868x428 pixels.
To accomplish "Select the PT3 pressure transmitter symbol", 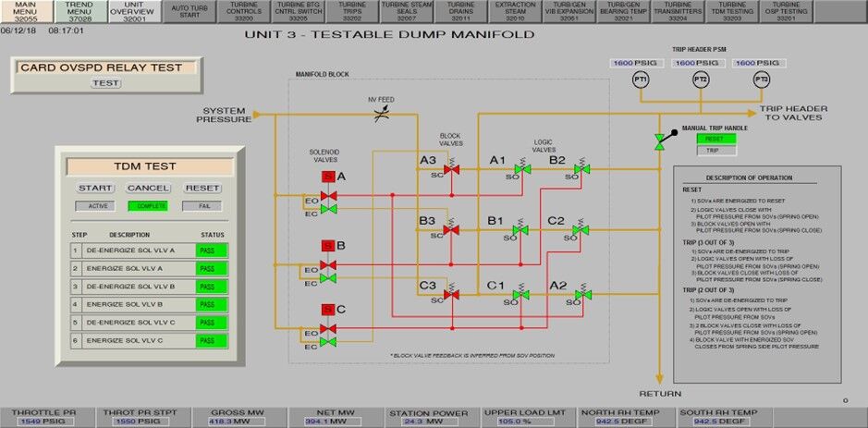I will pos(761,81).
